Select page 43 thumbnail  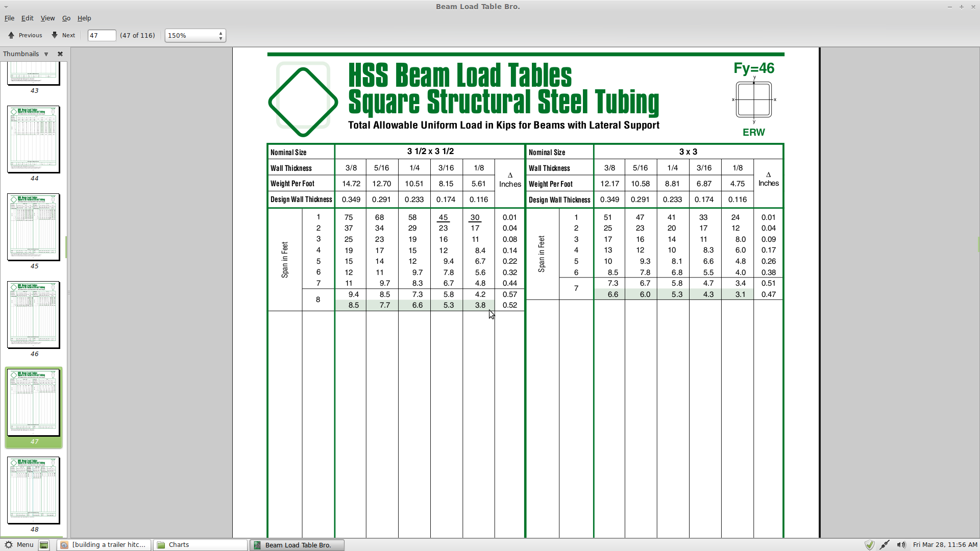34,73
